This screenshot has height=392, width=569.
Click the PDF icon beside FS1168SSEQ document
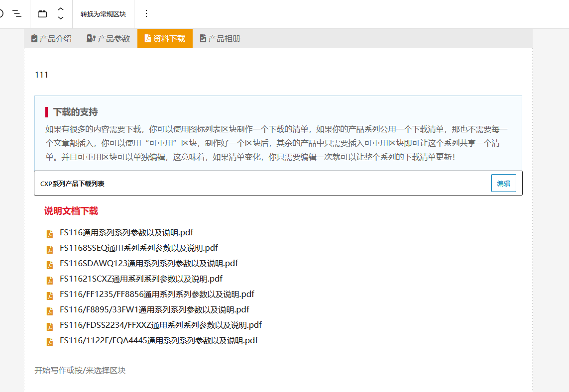click(x=49, y=249)
